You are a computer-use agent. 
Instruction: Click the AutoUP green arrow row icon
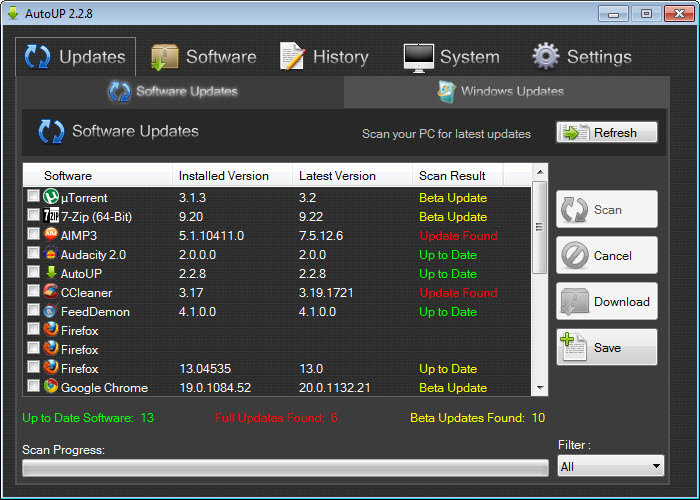click(51, 272)
